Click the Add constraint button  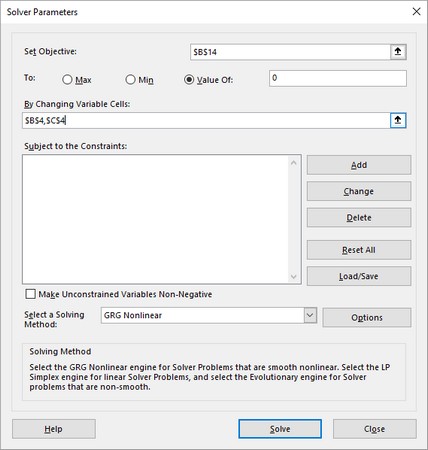point(359,165)
